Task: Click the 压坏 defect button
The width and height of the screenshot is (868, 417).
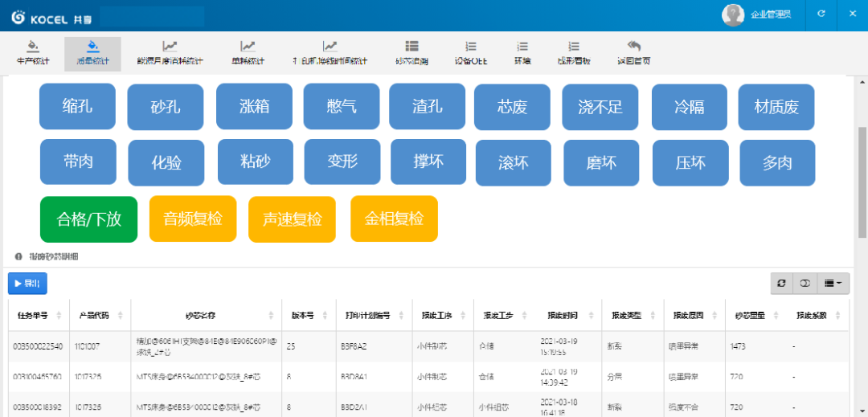Action: click(x=690, y=163)
